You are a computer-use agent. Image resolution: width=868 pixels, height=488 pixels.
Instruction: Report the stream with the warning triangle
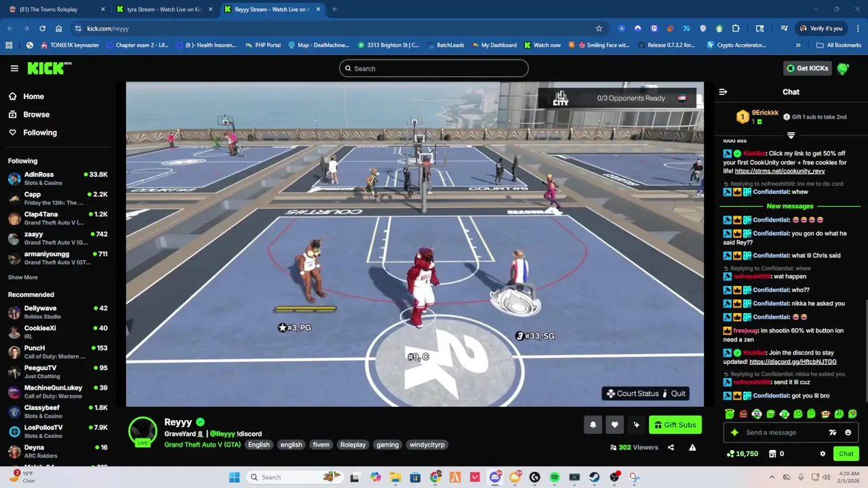pyautogui.click(x=692, y=447)
